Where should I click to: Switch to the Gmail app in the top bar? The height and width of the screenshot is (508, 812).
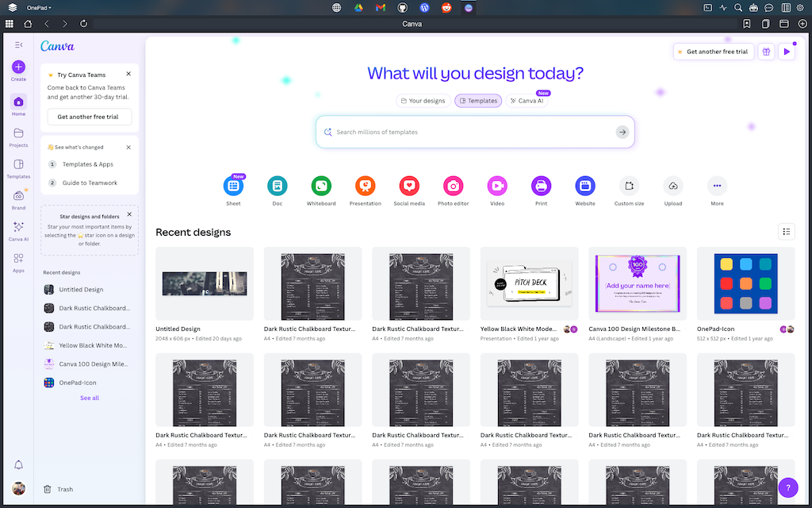[x=381, y=8]
